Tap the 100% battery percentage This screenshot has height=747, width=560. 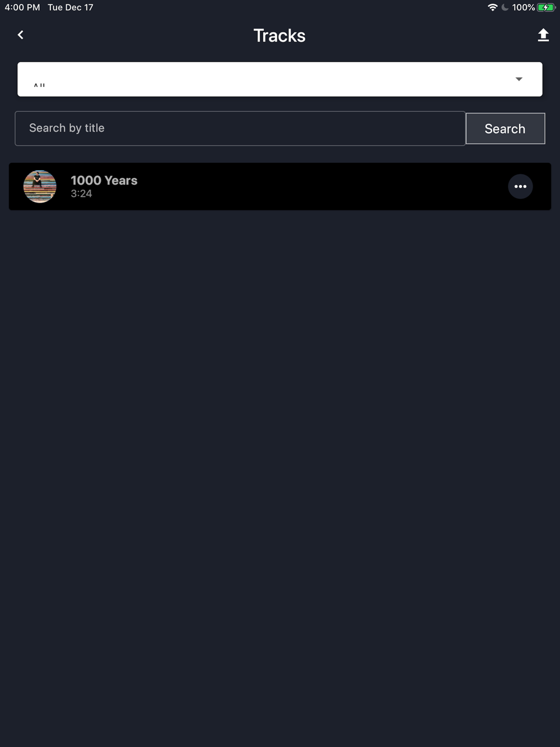pos(523,7)
